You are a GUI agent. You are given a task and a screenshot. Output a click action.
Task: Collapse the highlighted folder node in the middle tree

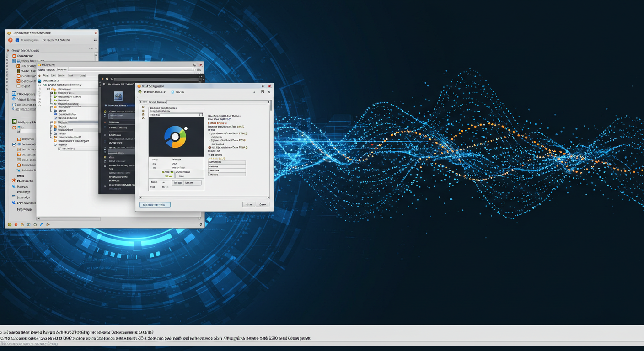(52, 122)
